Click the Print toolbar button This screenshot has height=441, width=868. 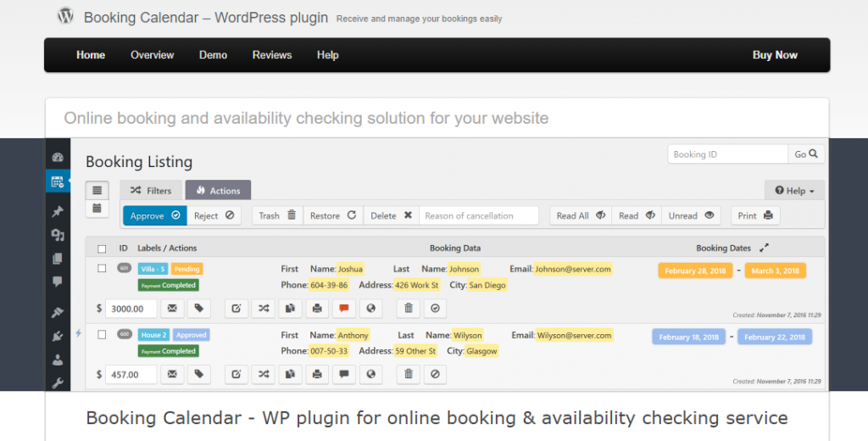tap(755, 215)
